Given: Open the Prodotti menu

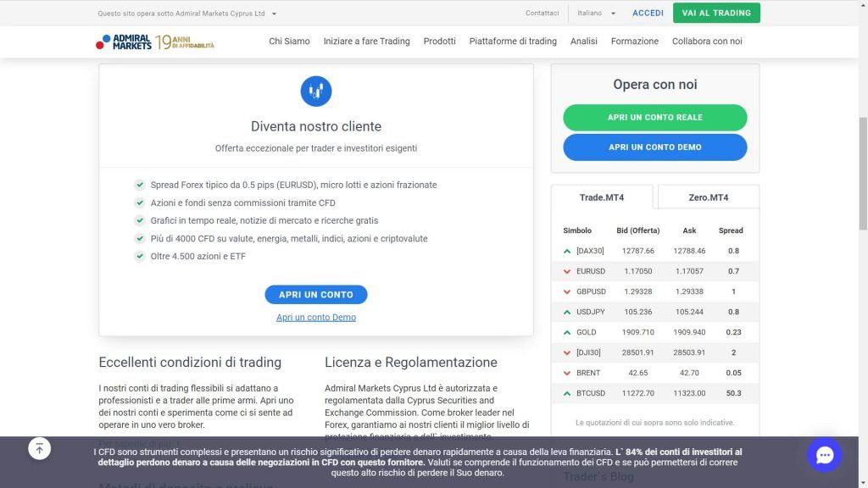Looking at the screenshot, I should 440,41.
